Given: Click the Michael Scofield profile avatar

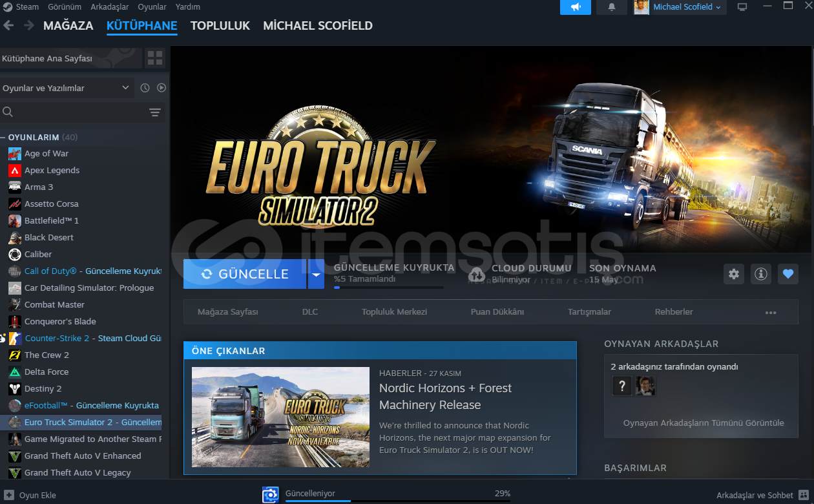Looking at the screenshot, I should click(x=642, y=7).
